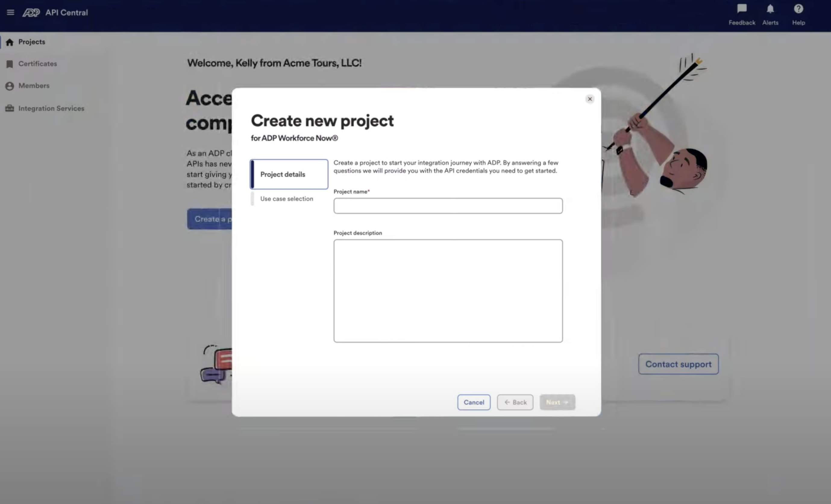Click the Members person icon
The height and width of the screenshot is (504, 831).
point(9,86)
